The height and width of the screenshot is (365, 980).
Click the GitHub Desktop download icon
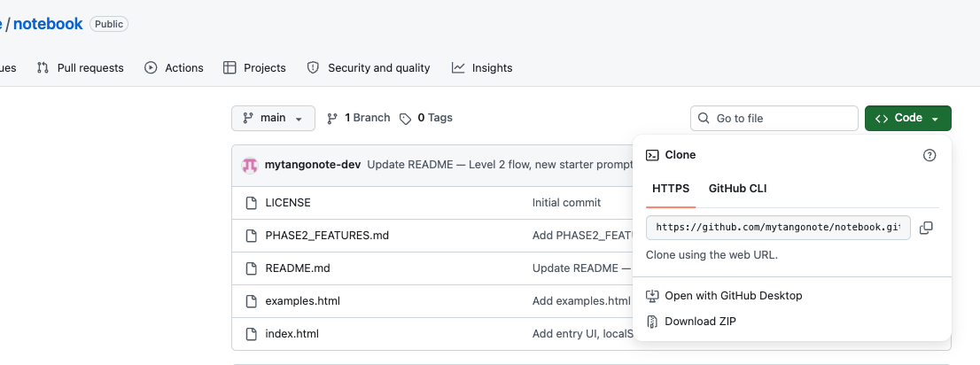pos(652,296)
